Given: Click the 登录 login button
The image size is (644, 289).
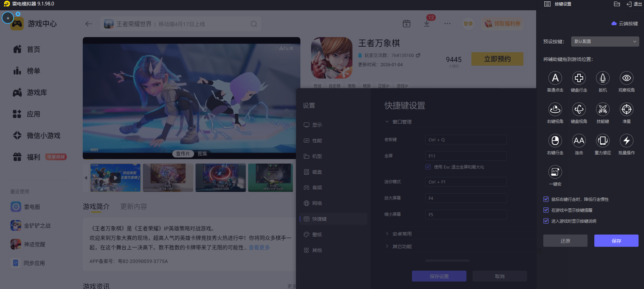Looking at the screenshot, I should point(468,23).
